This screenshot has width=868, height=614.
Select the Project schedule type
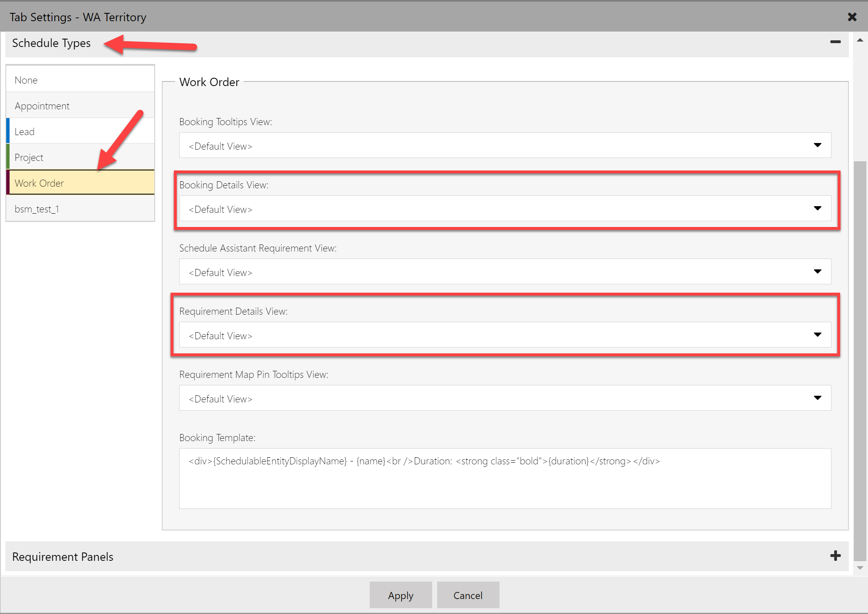coord(80,157)
